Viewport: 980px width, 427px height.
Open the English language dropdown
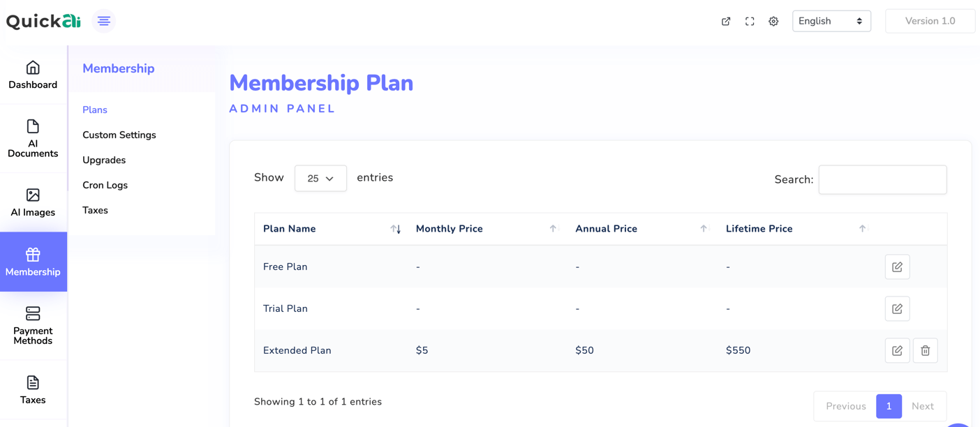[831, 21]
